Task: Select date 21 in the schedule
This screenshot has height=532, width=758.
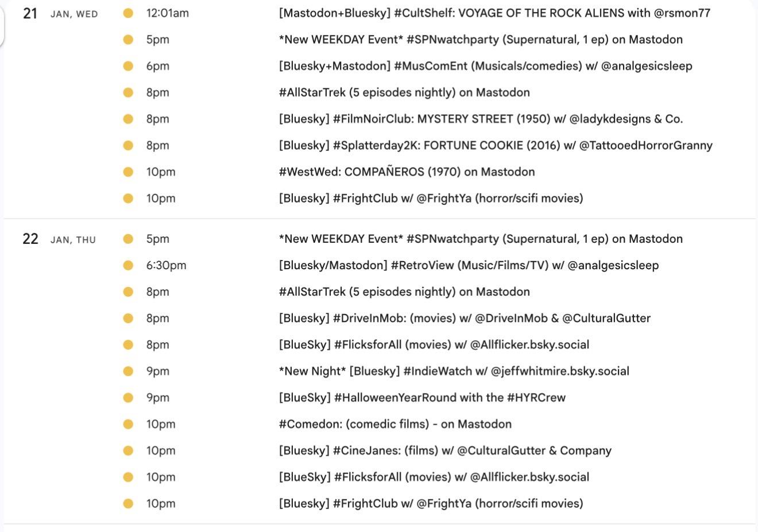Action: tap(30, 13)
